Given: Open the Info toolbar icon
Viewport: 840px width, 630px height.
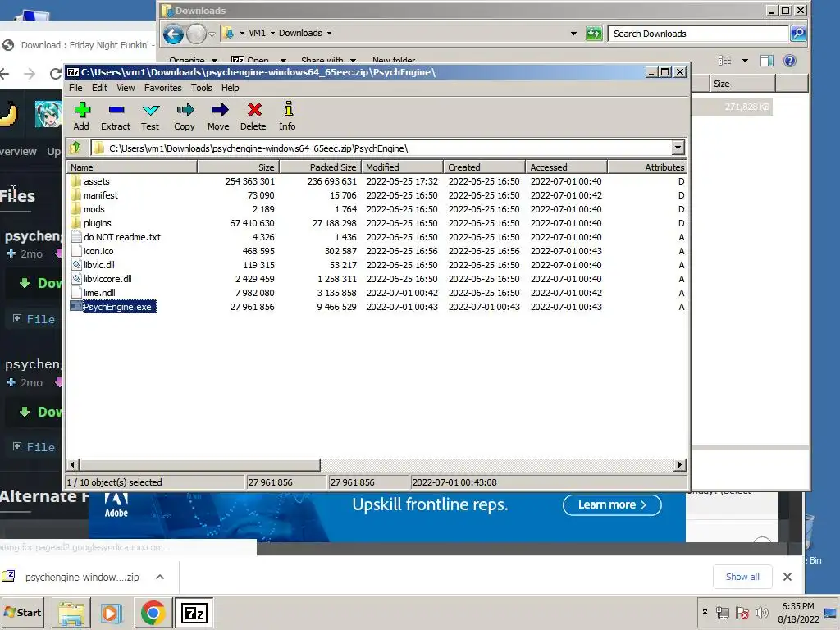Looking at the screenshot, I should click(288, 116).
